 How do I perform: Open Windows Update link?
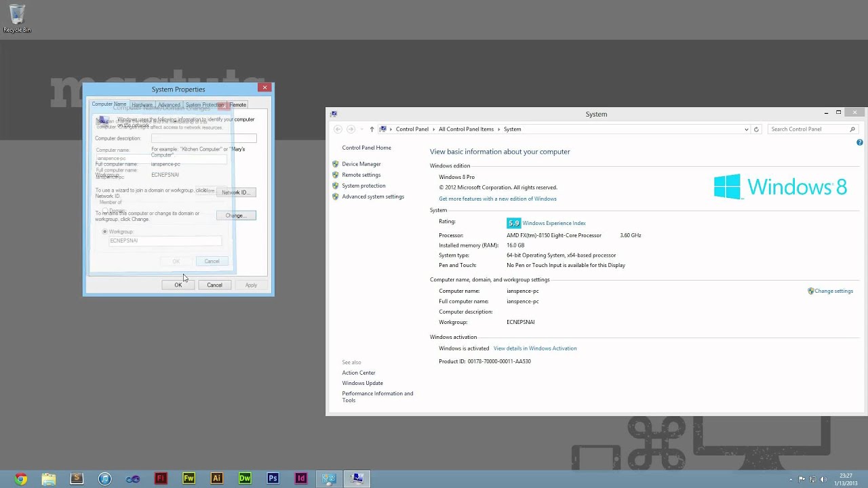(362, 383)
